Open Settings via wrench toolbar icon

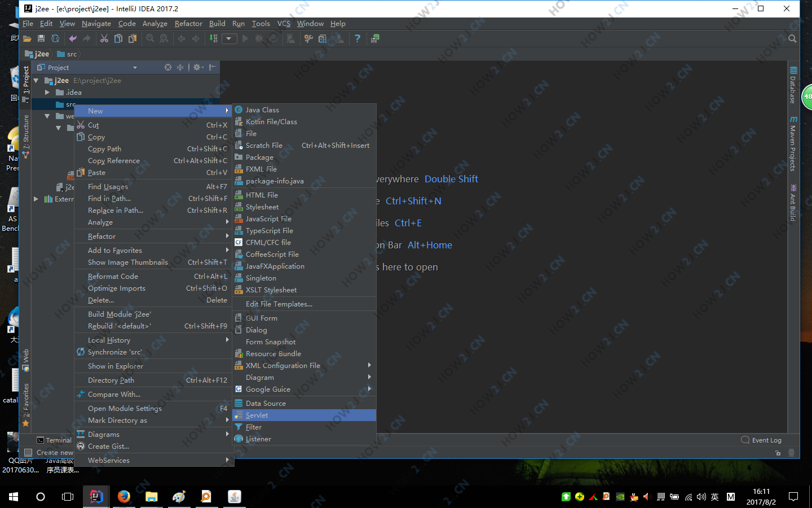click(308, 39)
